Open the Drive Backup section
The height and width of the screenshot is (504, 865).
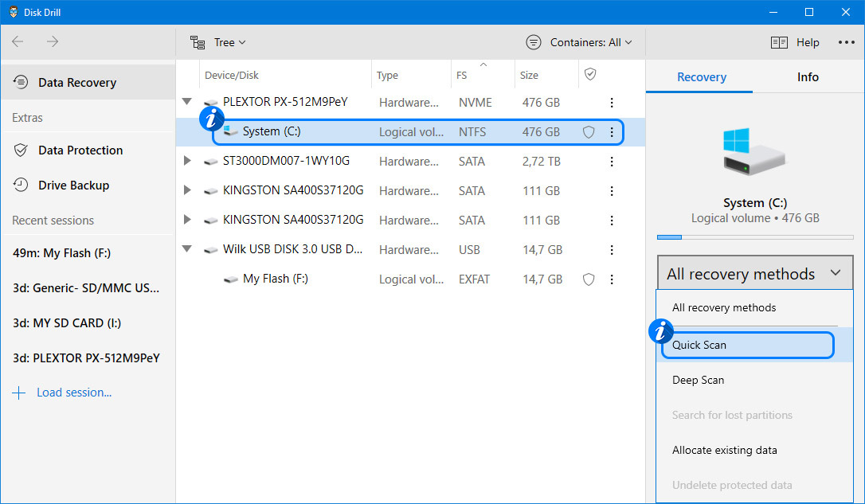(73, 185)
